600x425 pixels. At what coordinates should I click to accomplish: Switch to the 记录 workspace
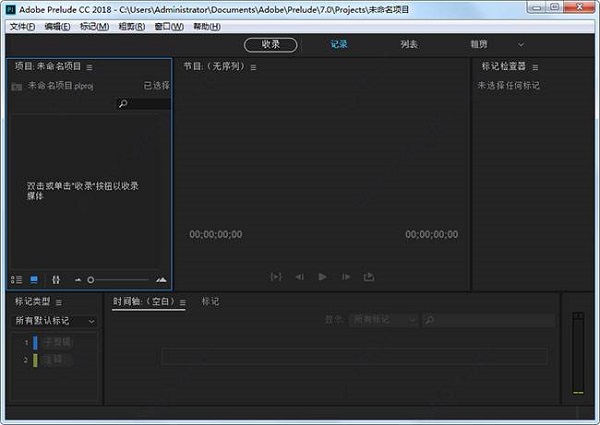339,44
